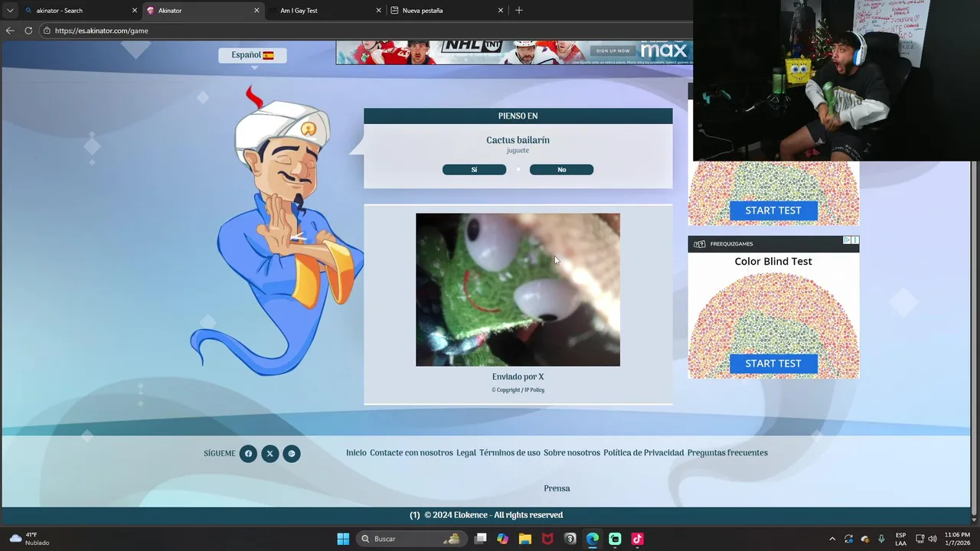
Task: Close the Am I Gay Test tab
Action: [378, 11]
